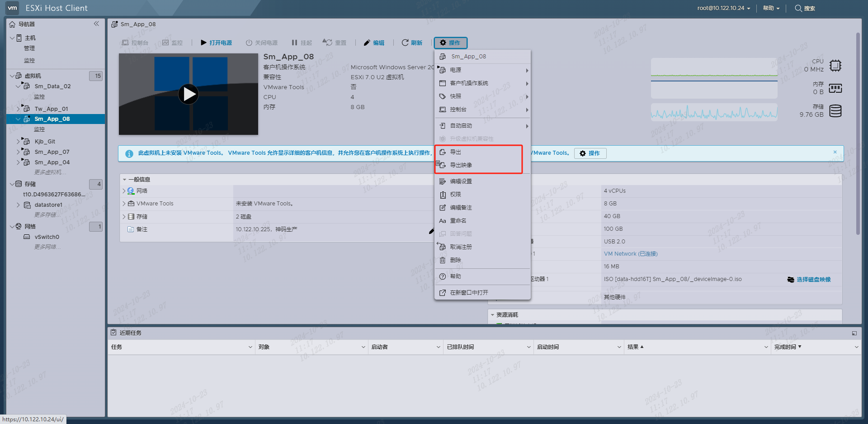The width and height of the screenshot is (868, 424).
Task: Sort recent tasks by 结果 column
Action: point(635,347)
